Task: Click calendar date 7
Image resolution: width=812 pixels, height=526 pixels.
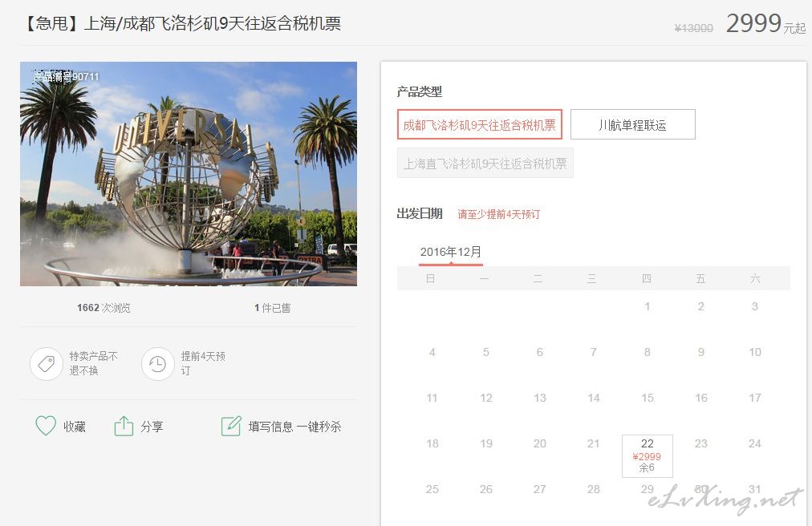Action: tap(594, 353)
